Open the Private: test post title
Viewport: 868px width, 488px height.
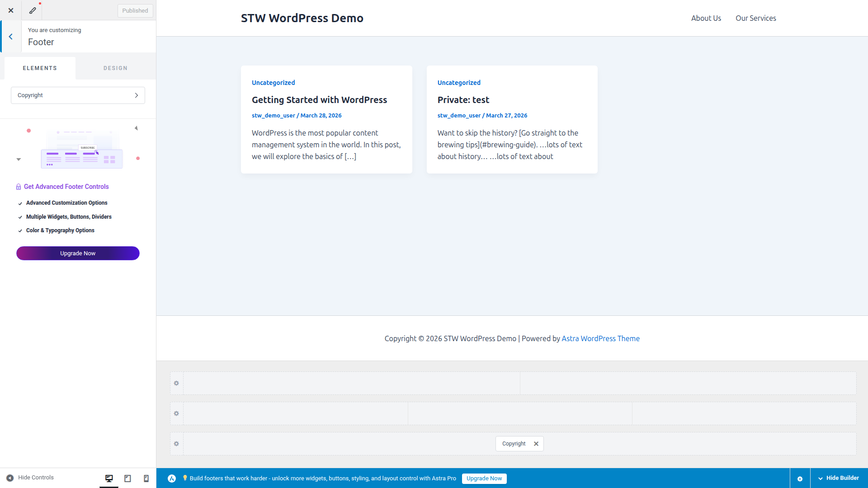click(x=463, y=100)
